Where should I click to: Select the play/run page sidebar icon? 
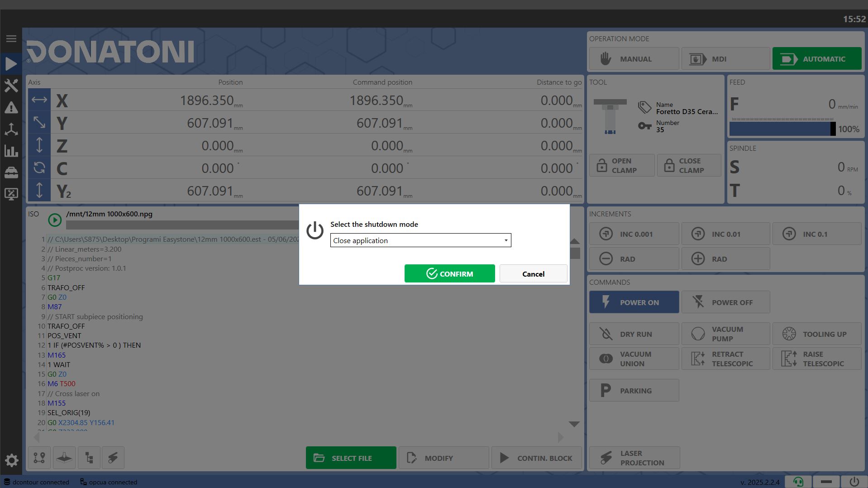(x=11, y=64)
